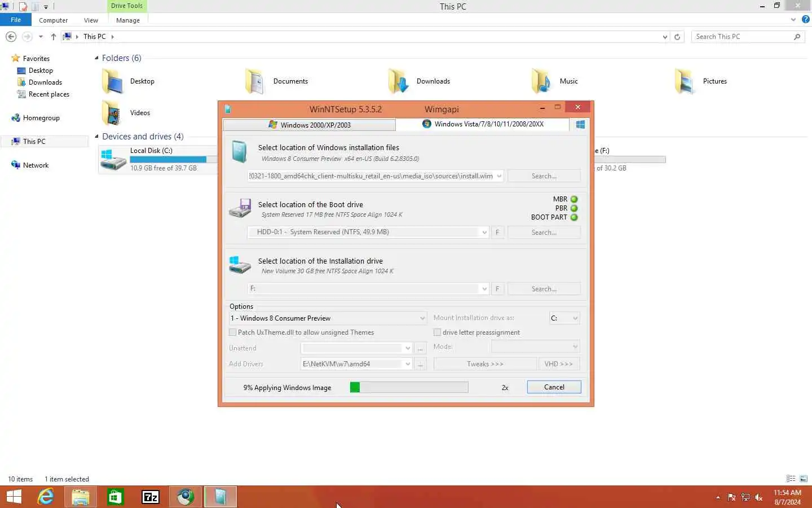Click the Explorer help question mark icon
This screenshot has width=812, height=508.
805,19
